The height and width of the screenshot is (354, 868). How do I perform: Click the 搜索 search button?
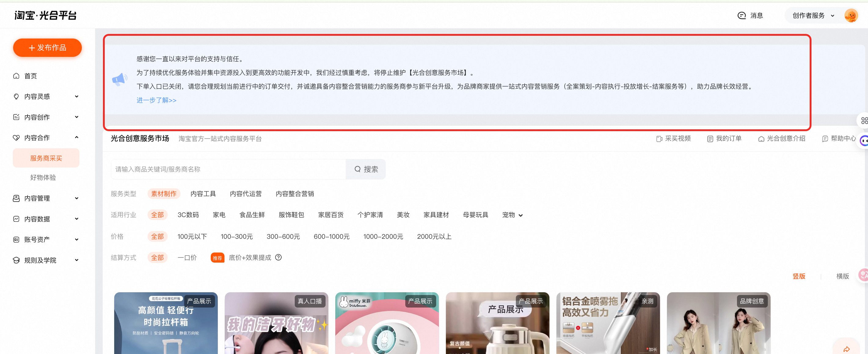366,169
